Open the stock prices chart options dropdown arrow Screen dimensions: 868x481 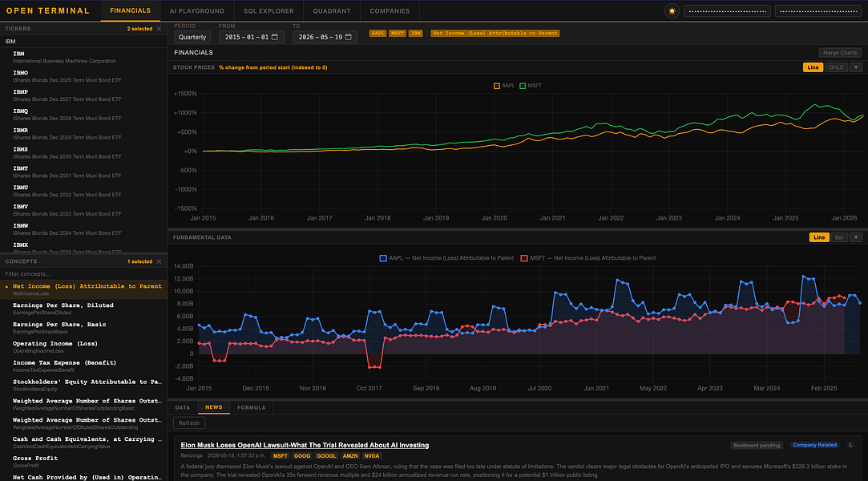point(856,67)
